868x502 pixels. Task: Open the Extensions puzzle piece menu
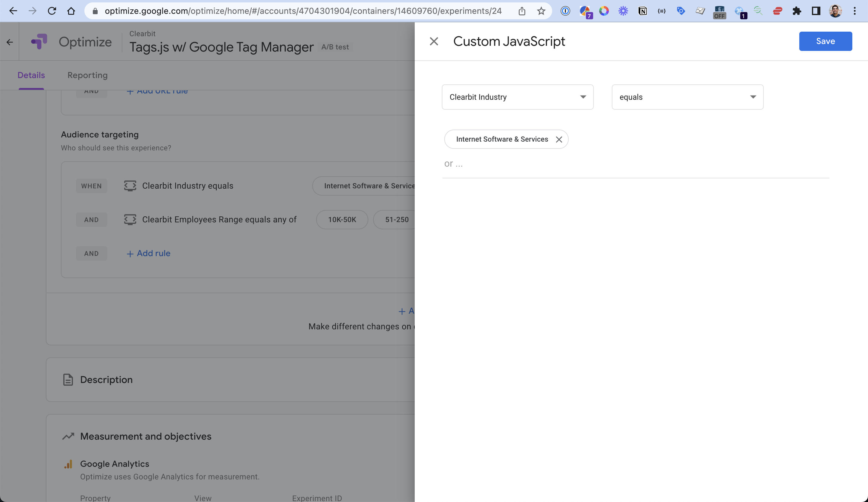pos(797,11)
